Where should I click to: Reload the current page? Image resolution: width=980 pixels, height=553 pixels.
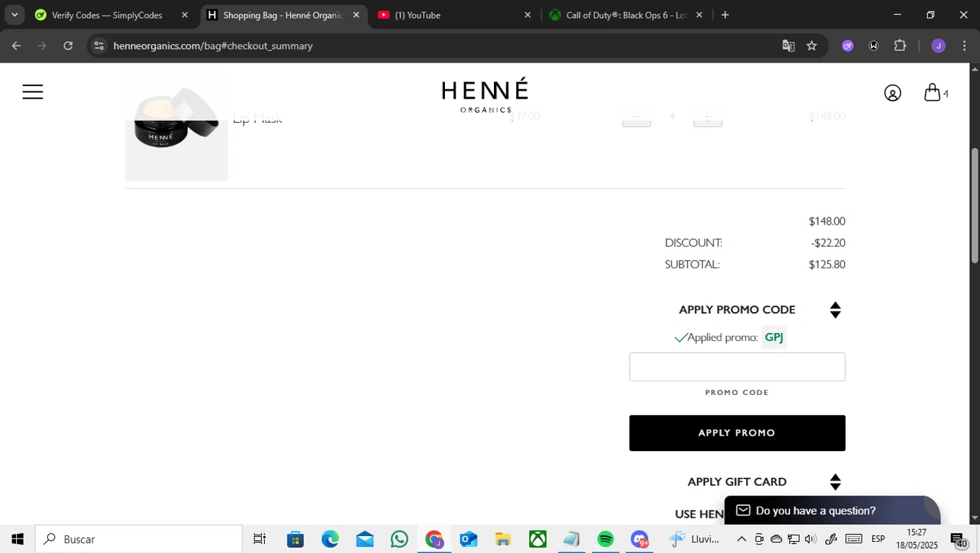tap(68, 46)
